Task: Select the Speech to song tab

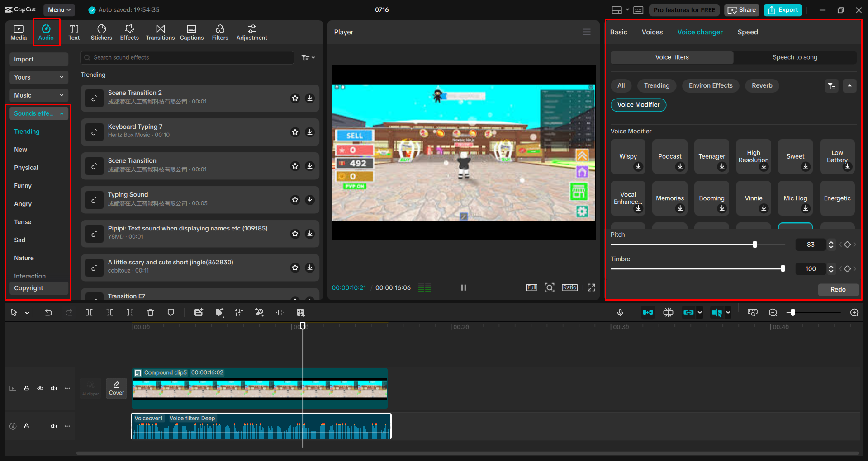Action: 795,57
